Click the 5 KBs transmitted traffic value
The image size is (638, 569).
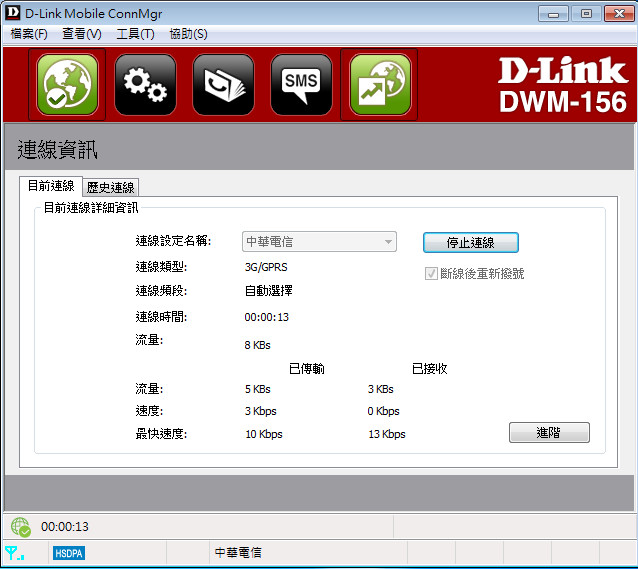pyautogui.click(x=258, y=389)
